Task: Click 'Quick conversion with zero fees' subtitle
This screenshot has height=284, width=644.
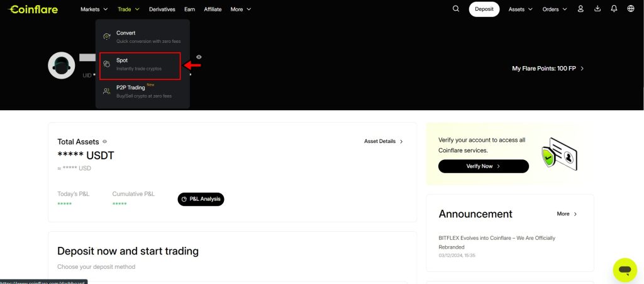Action: tap(148, 42)
